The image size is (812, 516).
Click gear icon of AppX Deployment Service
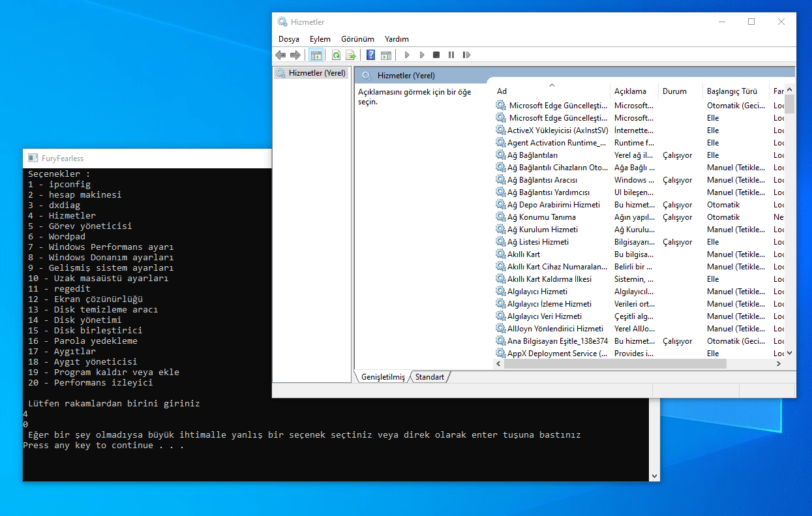(x=500, y=354)
